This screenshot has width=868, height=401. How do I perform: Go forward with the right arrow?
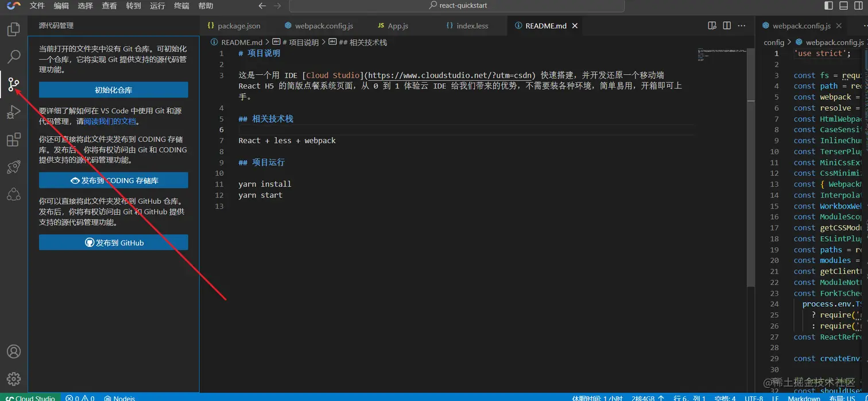277,6
